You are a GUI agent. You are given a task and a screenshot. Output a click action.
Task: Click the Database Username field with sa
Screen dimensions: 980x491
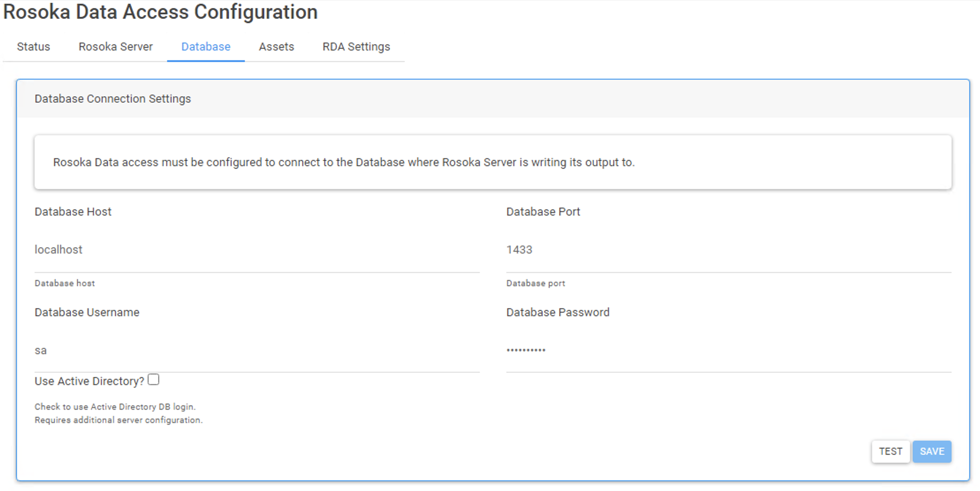point(257,351)
